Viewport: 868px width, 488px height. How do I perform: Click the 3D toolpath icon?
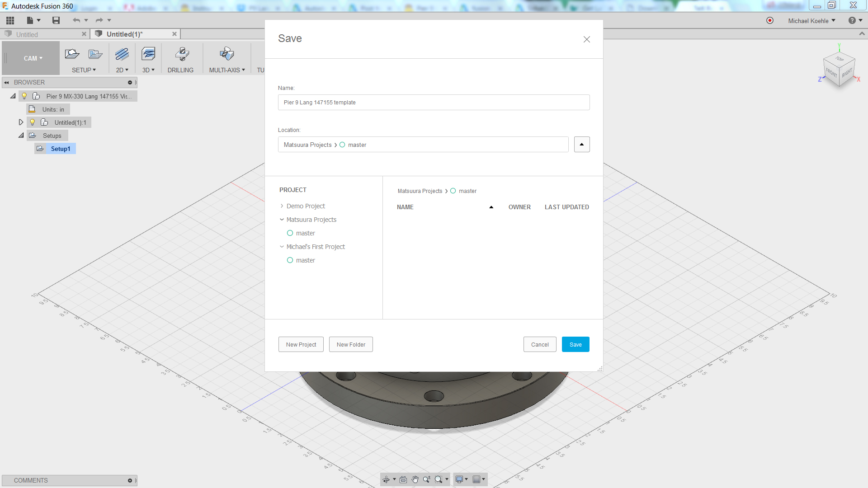[x=148, y=54]
